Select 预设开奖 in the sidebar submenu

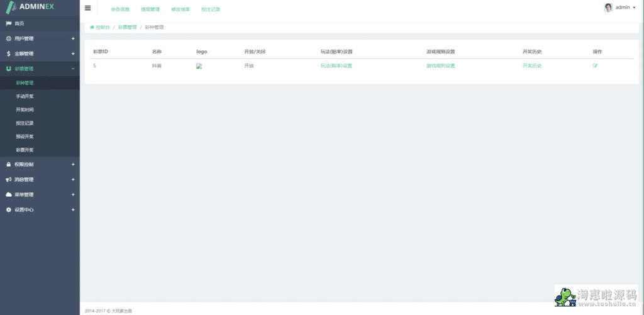point(25,136)
